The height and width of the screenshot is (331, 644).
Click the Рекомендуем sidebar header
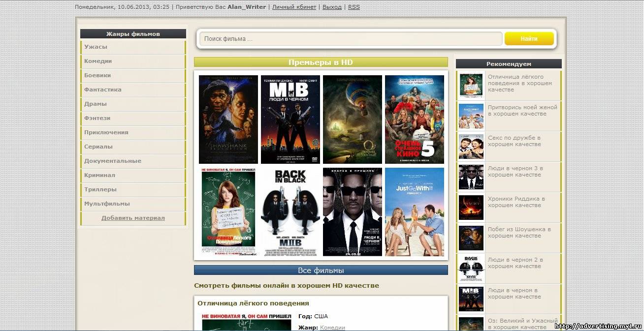pyautogui.click(x=509, y=64)
